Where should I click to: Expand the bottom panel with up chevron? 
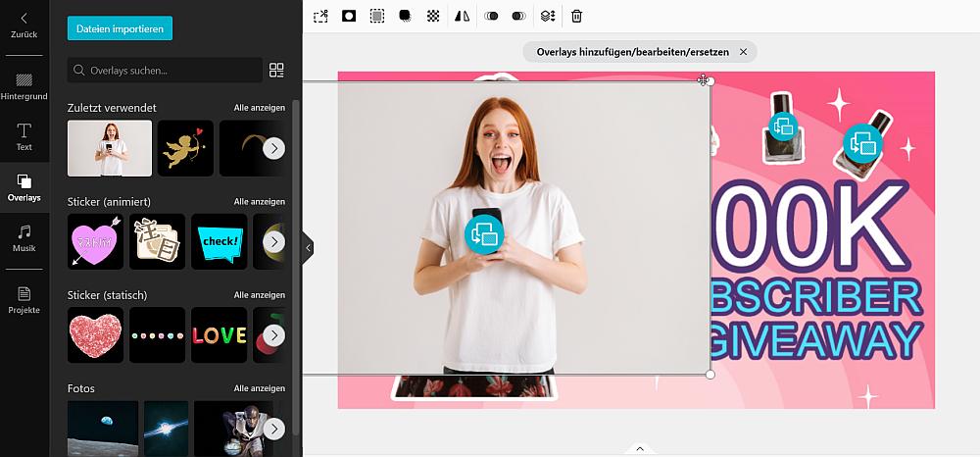pos(639,448)
